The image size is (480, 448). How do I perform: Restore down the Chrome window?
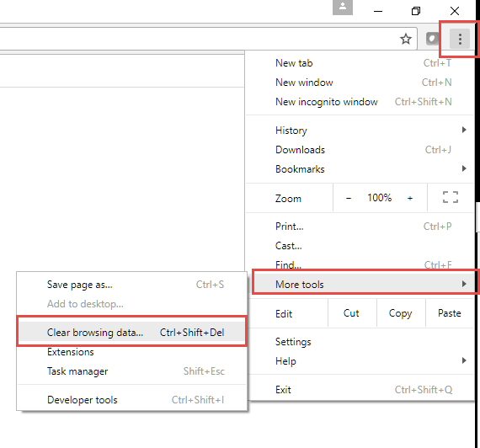click(x=416, y=11)
